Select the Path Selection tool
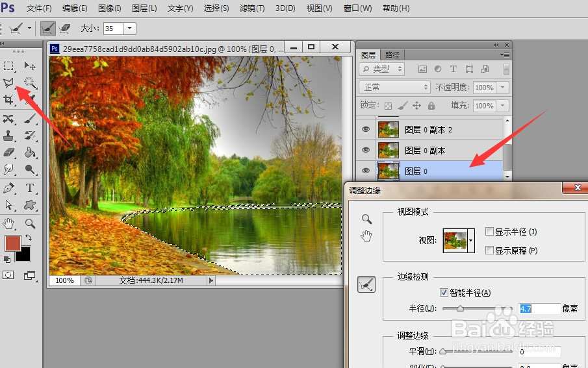Viewport: 588px width, 368px height. pyautogui.click(x=8, y=205)
